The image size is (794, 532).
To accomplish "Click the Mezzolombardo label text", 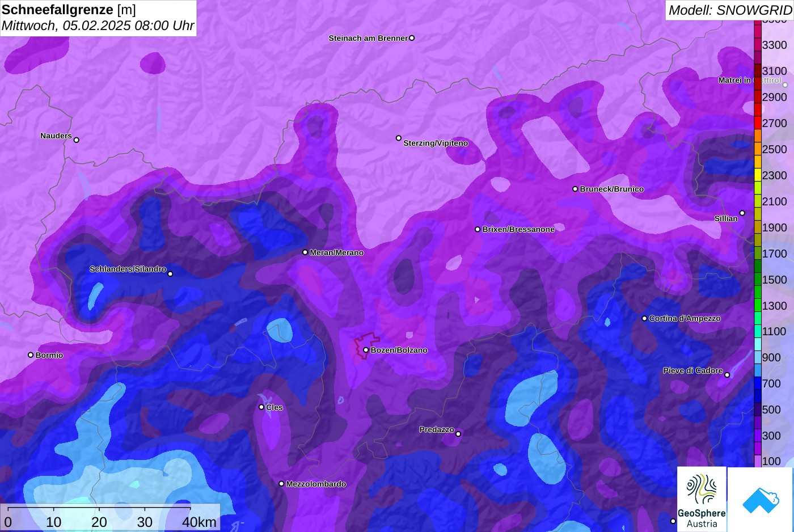I will (316, 484).
